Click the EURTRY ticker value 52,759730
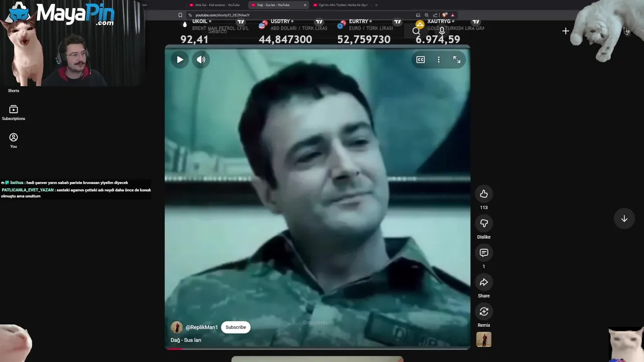This screenshot has height=362, width=644. (364, 39)
